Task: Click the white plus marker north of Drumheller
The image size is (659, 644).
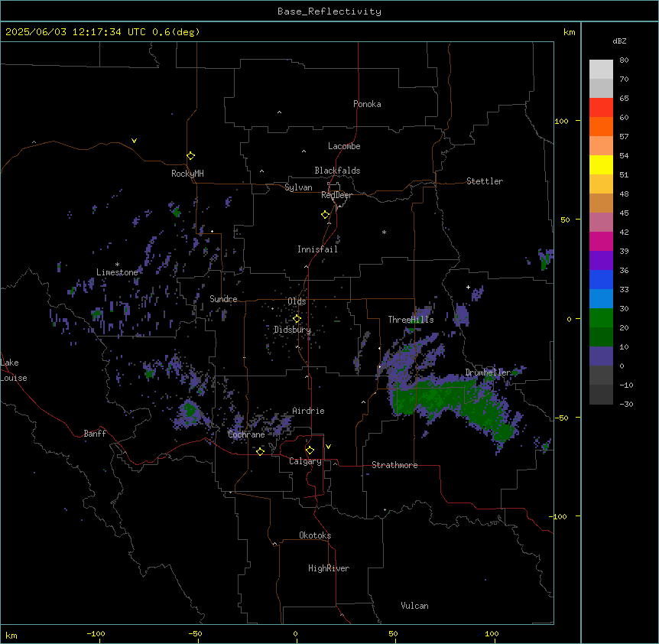Action: 468,287
